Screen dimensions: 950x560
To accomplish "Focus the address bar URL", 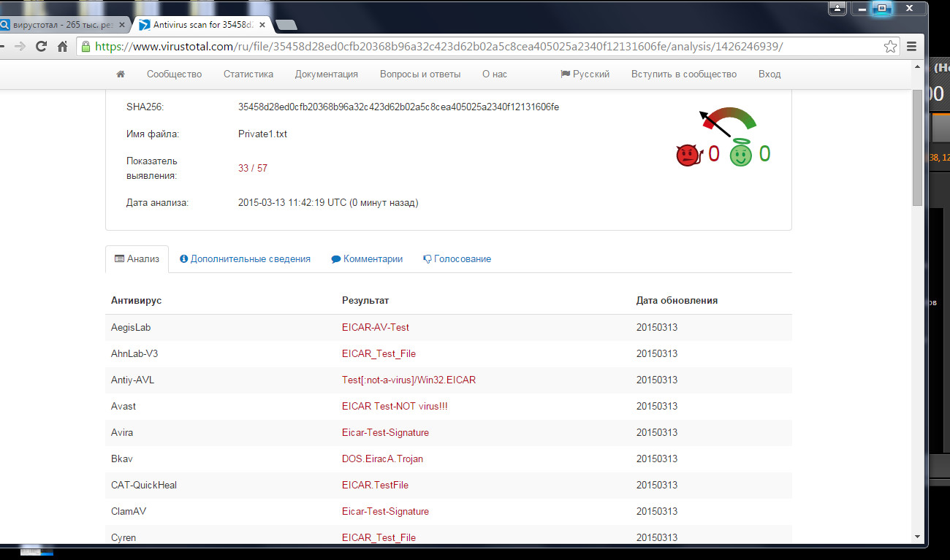I will click(438, 46).
